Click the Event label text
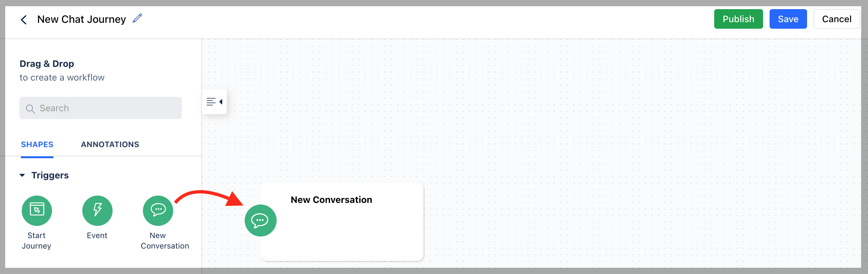Screen dimensions: 868x274 [97, 236]
